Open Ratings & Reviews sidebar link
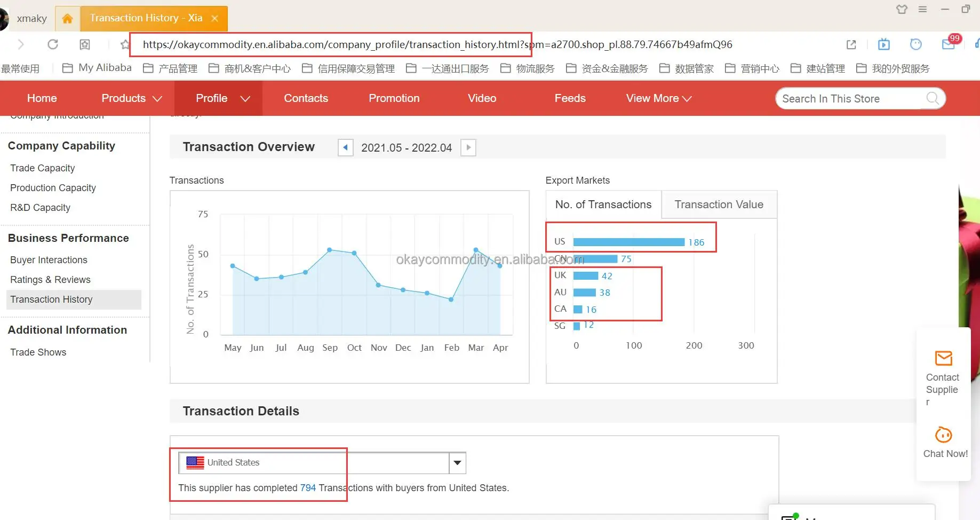The height and width of the screenshot is (520, 980). (x=50, y=280)
